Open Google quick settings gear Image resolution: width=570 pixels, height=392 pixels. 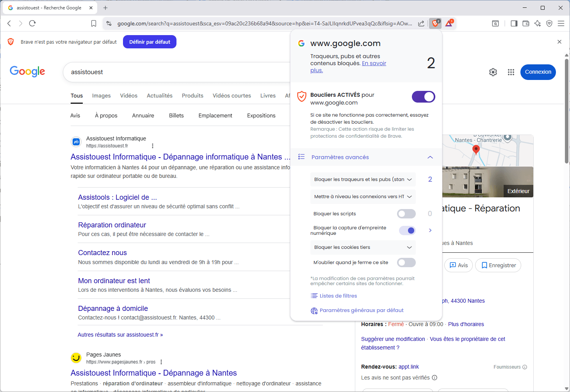(493, 72)
